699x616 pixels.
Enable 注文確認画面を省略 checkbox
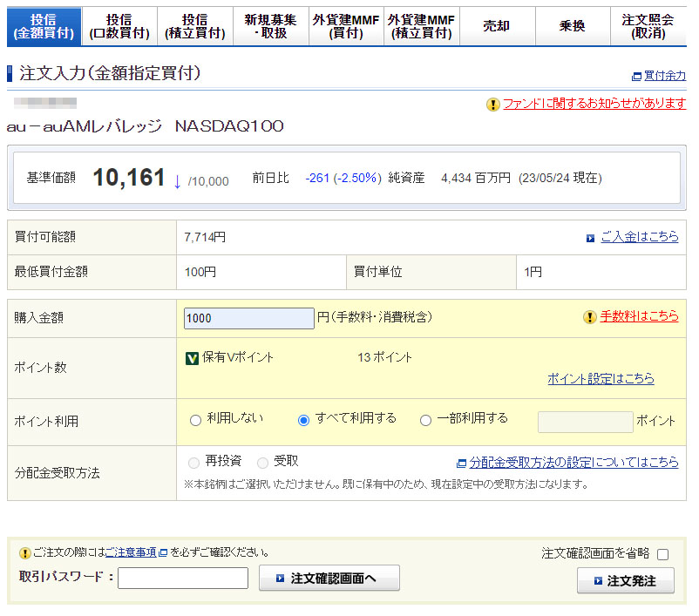(x=662, y=554)
